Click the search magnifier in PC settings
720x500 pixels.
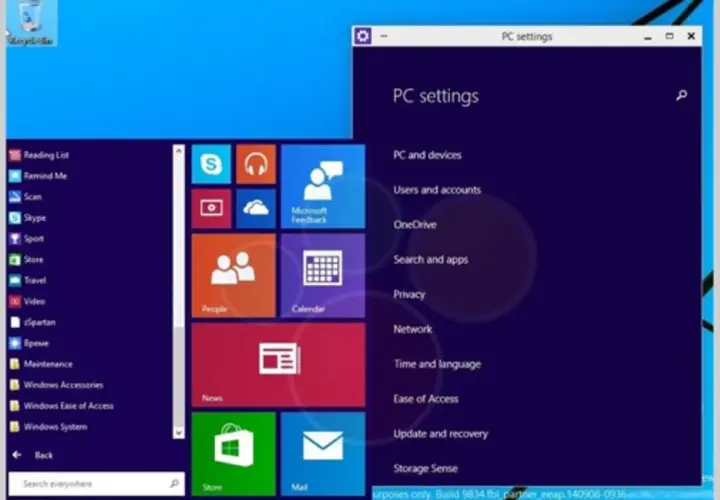681,95
